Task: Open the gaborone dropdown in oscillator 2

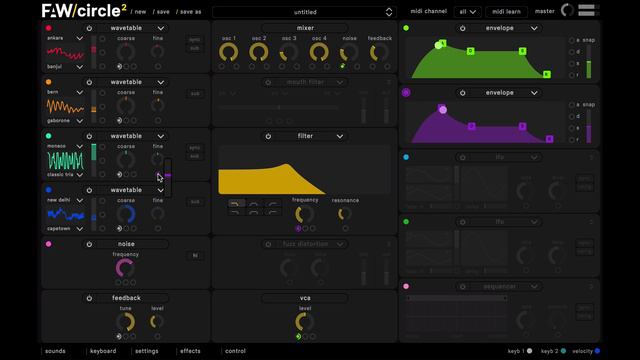Action: 65,121
